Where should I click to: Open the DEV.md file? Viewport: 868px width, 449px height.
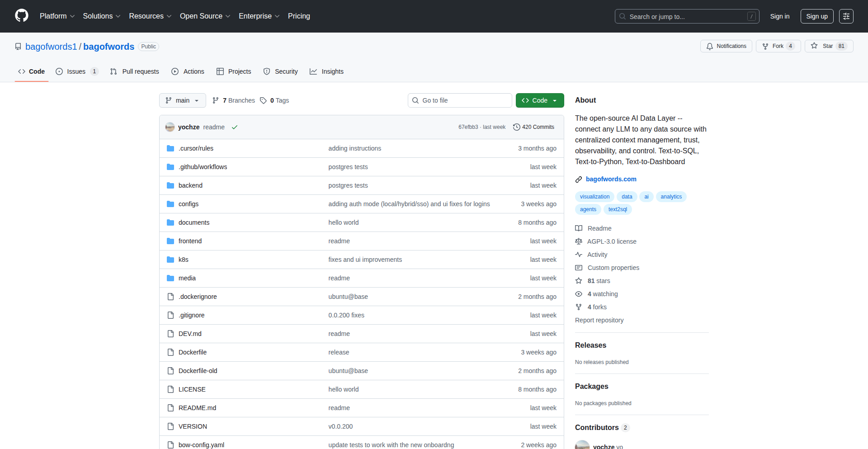[190, 334]
